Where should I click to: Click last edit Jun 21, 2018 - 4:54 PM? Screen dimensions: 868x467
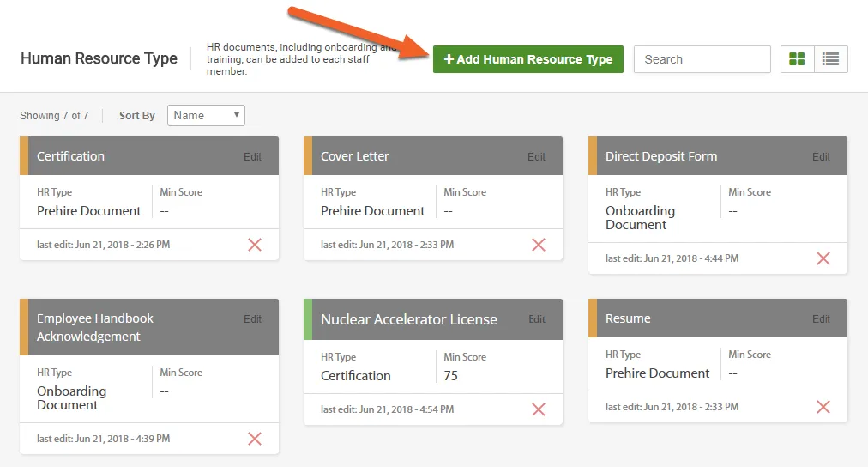point(387,409)
